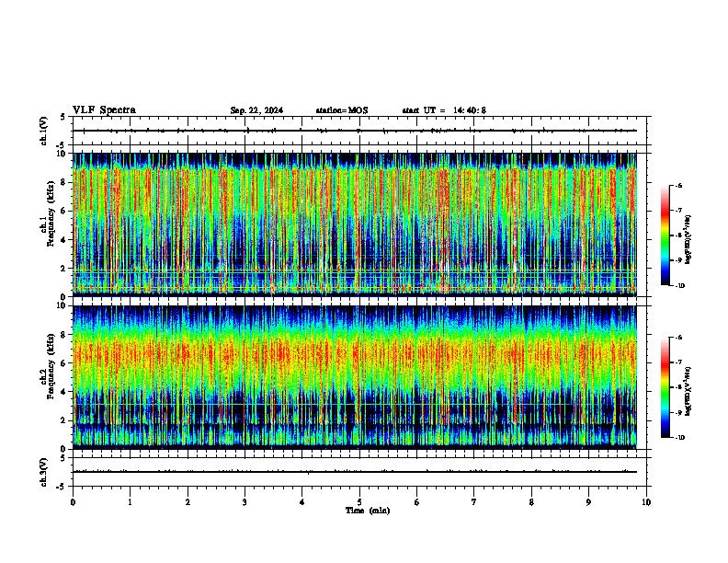
Task: Click the ch.2 spectrogram panel
Action: click(355, 377)
